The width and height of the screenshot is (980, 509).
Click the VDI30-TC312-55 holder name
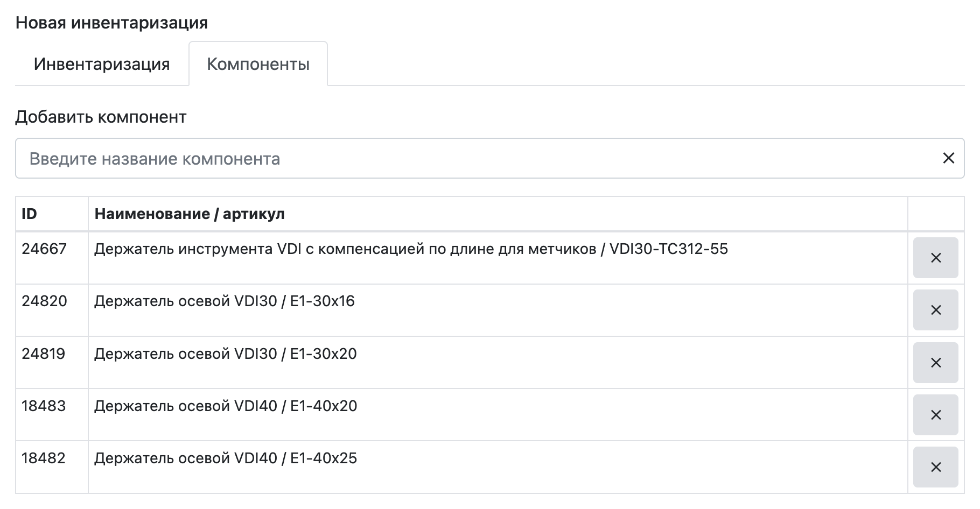tap(411, 249)
